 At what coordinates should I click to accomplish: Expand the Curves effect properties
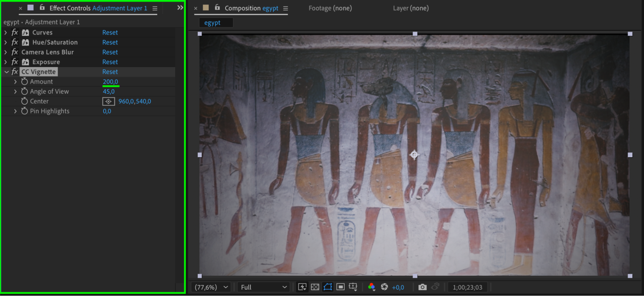coord(5,33)
